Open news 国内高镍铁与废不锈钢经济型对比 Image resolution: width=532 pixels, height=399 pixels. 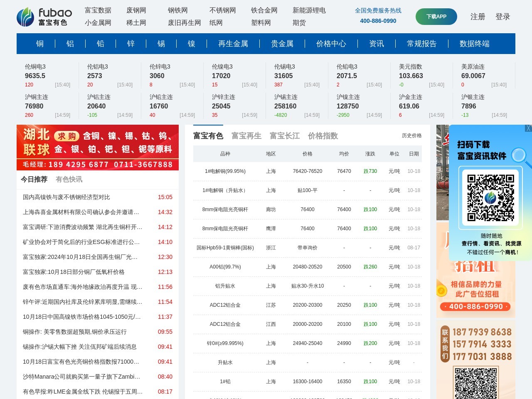click(x=66, y=197)
